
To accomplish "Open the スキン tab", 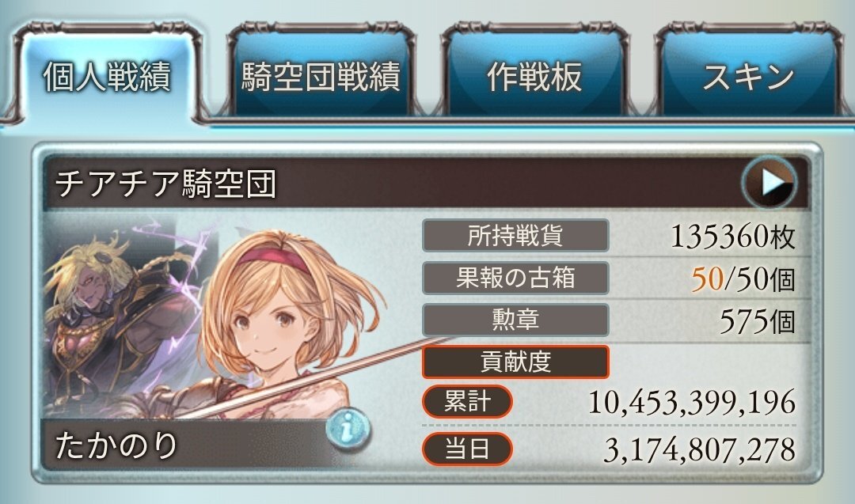I will coord(748,74).
